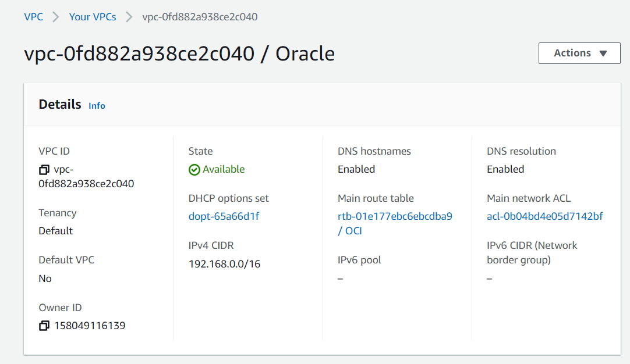Click the breadcrumb chevron after Your VPCs

[x=129, y=17]
